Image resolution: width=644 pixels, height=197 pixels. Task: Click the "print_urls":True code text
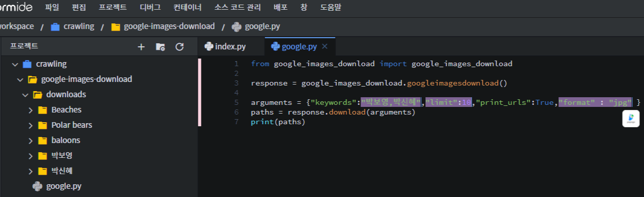click(515, 102)
